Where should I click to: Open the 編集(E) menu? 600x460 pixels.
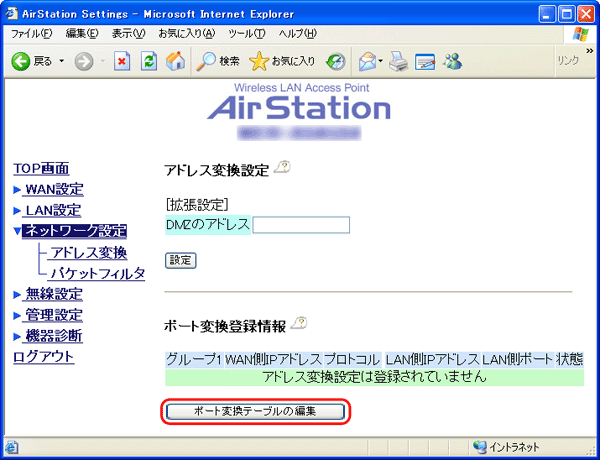click(82, 34)
